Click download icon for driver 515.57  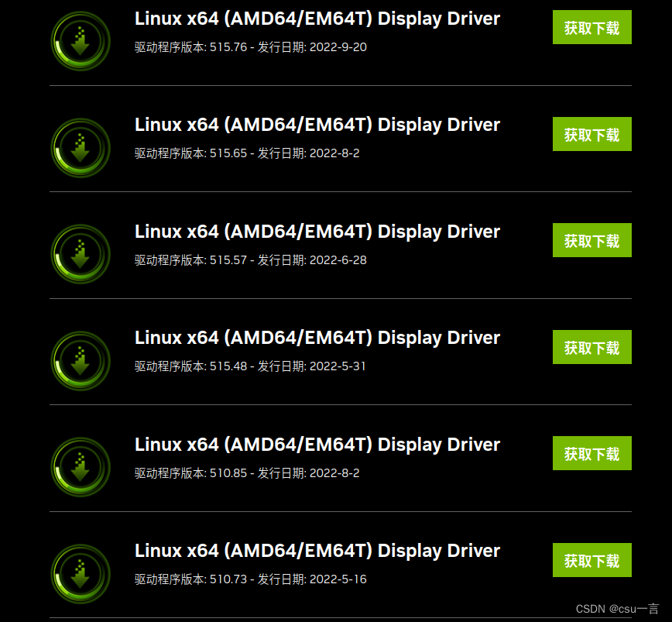81,254
